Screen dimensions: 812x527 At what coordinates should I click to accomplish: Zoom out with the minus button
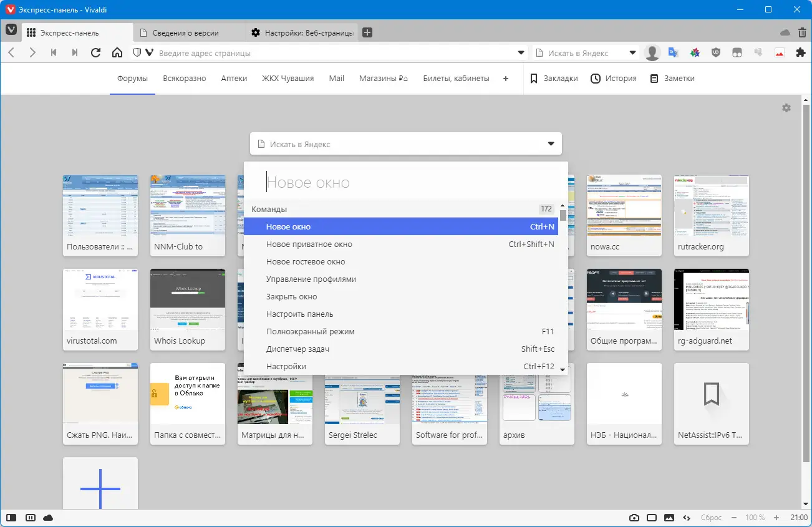click(733, 518)
